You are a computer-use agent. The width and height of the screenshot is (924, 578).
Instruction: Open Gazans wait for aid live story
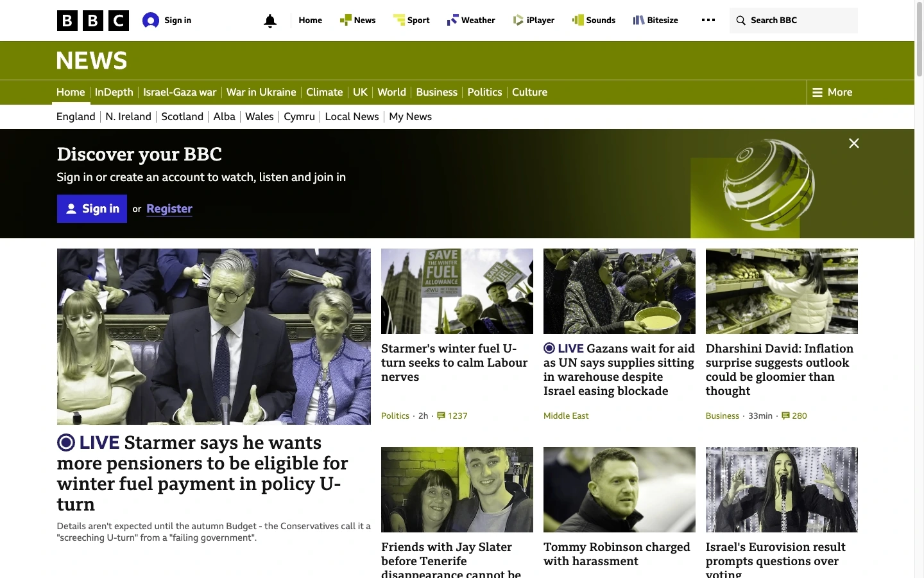point(619,370)
